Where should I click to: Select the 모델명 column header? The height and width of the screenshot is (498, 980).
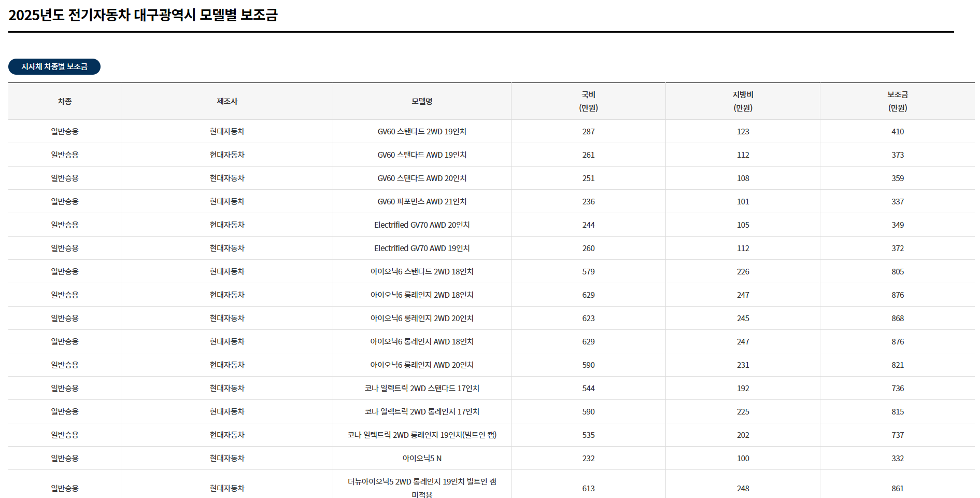(421, 101)
